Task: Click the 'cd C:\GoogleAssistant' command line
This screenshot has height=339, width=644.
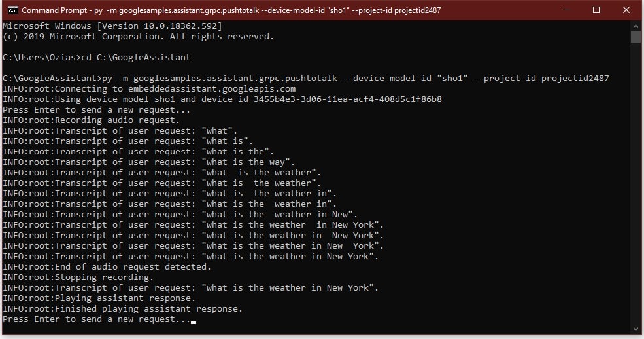Action: [x=97, y=57]
